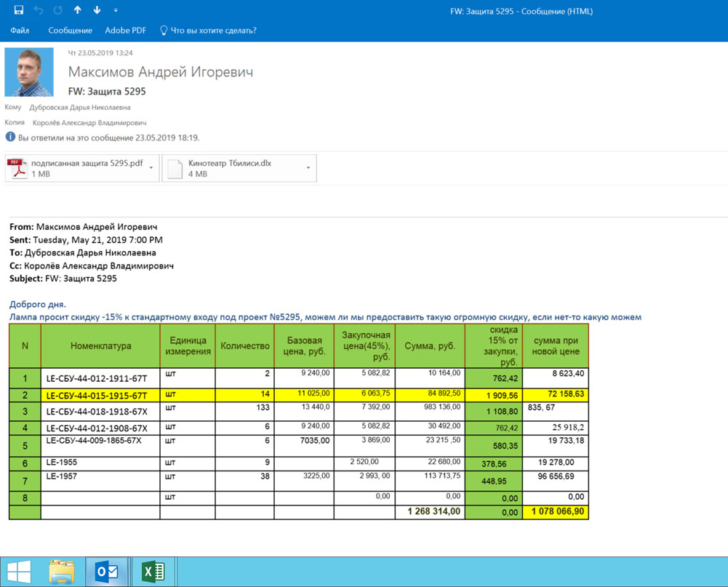Click the Undo arrow icon
Screen dimensions: 728x587
click(39, 11)
